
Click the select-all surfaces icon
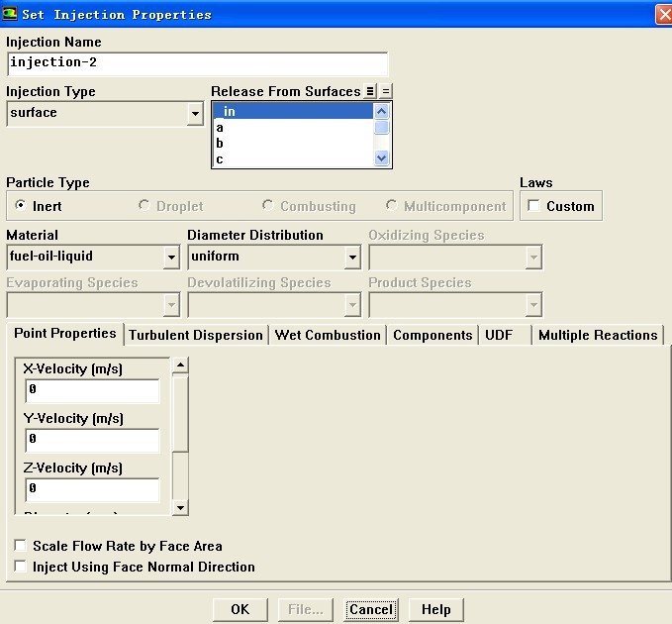coord(370,91)
